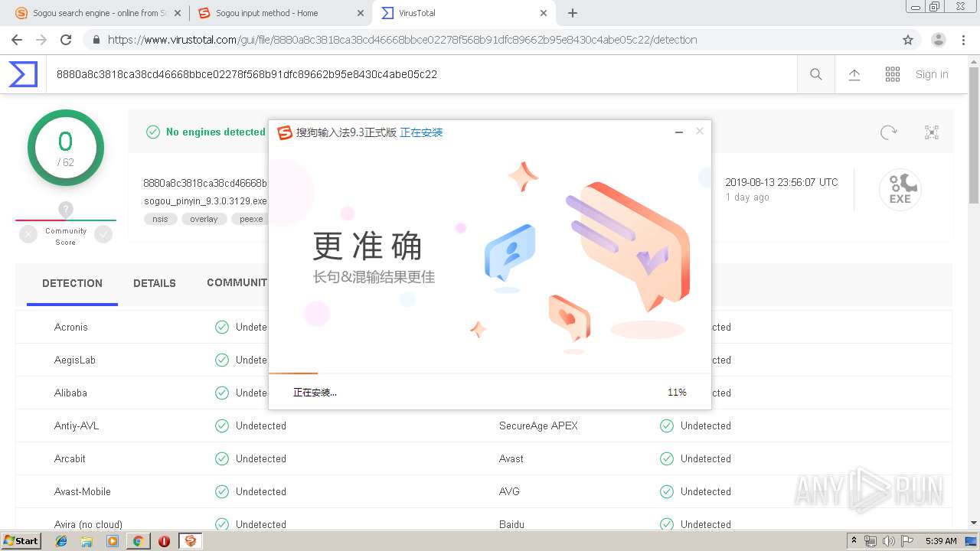This screenshot has height=551, width=980.
Task: Click the site padlock icon
Action: (96, 40)
